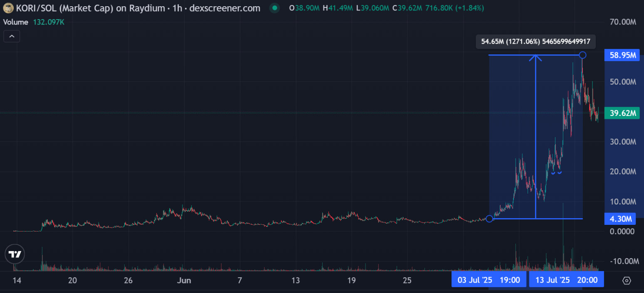The height and width of the screenshot is (293, 644).
Task: Click the Volume indicator label
Action: click(15, 22)
